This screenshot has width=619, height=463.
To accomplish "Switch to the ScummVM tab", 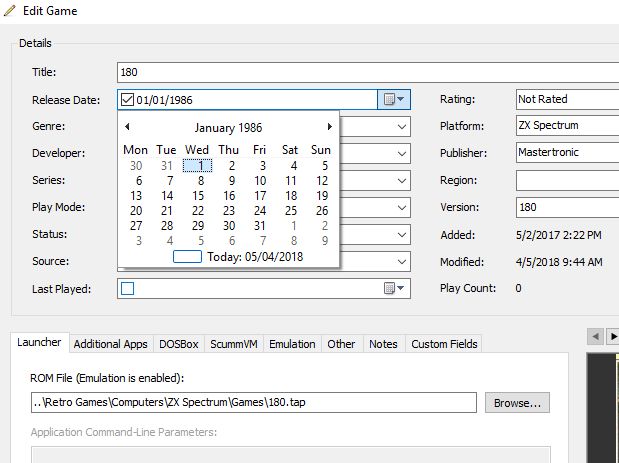I will click(x=234, y=344).
